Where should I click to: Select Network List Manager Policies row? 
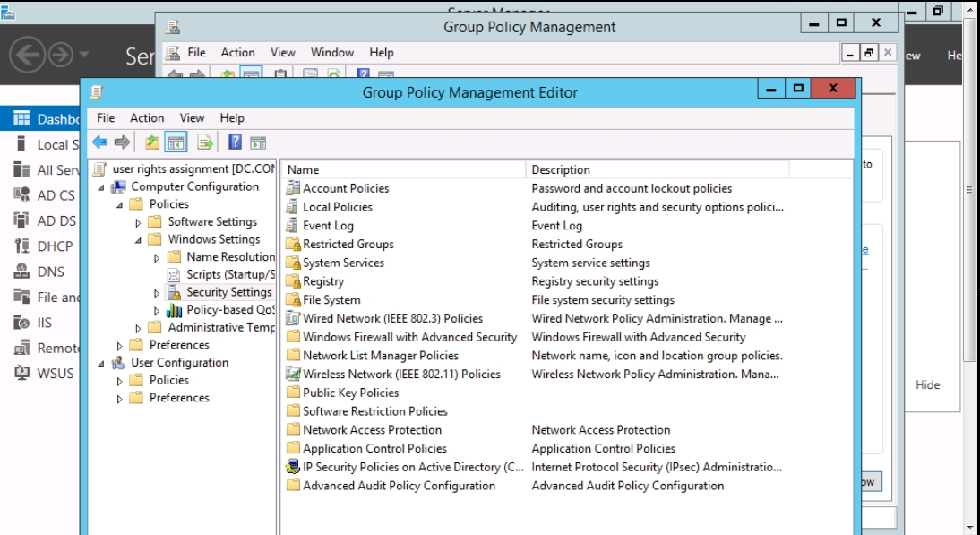click(x=381, y=356)
